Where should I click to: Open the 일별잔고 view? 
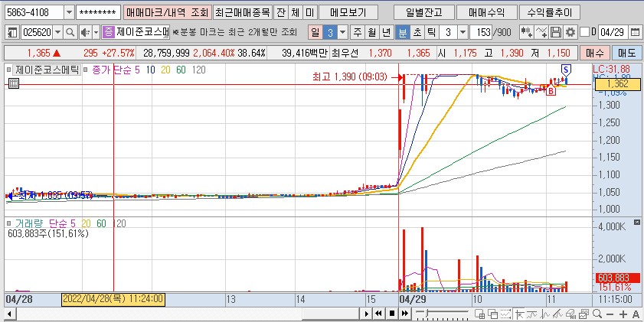[x=424, y=12]
